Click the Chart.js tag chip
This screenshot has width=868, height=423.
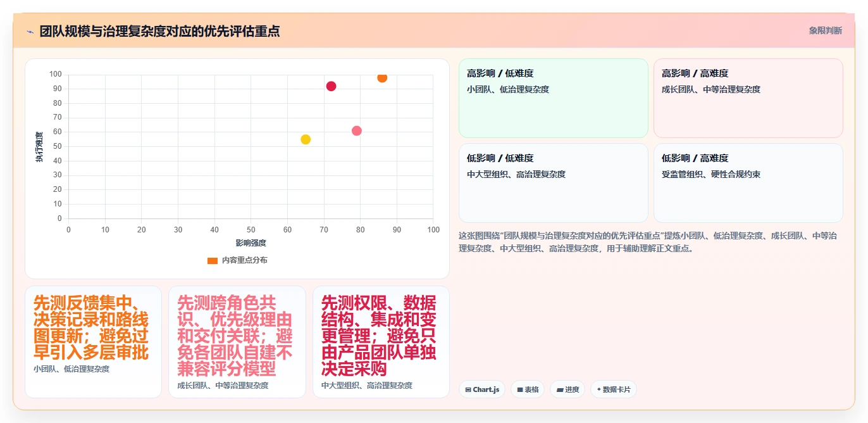[x=482, y=389]
